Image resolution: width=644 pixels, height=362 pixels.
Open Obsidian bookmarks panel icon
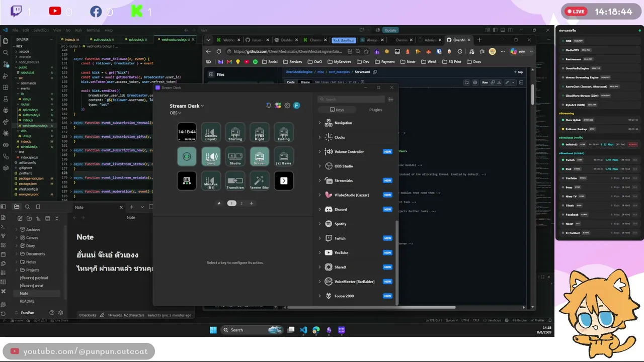pos(38,207)
